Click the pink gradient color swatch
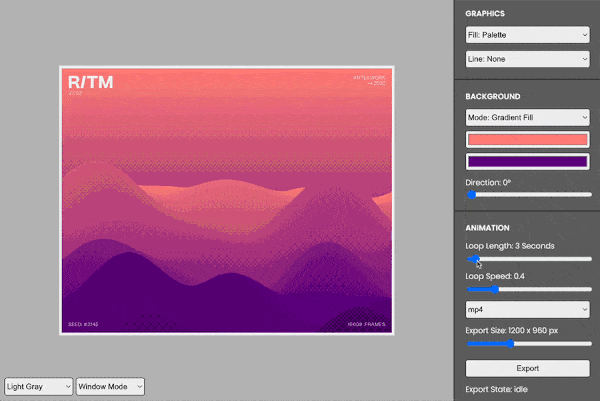 pyautogui.click(x=527, y=140)
